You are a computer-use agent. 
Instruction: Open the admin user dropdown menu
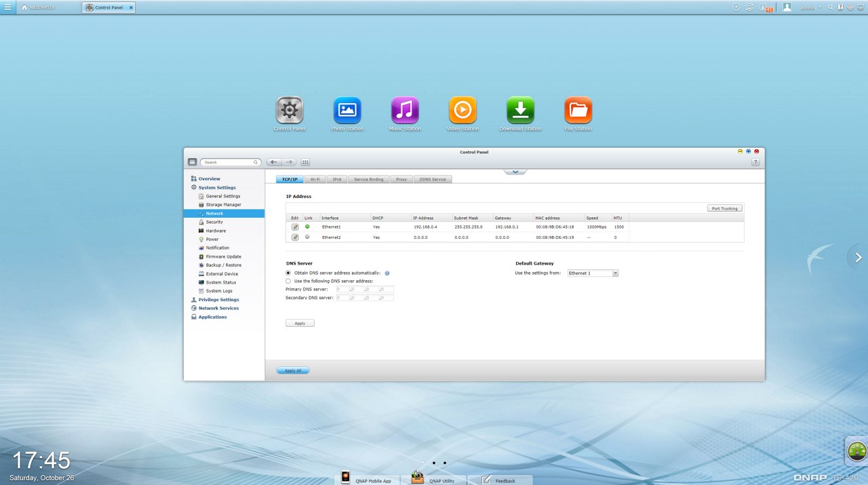pos(811,7)
